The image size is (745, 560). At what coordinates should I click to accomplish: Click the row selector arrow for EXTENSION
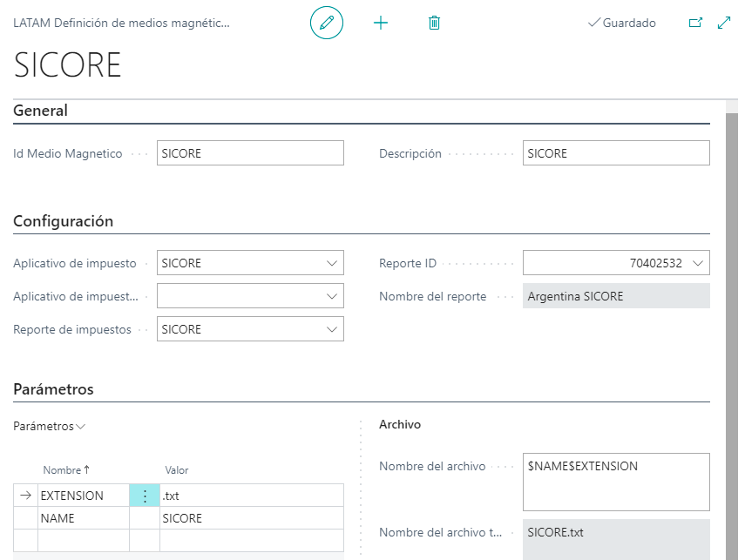pos(25,496)
